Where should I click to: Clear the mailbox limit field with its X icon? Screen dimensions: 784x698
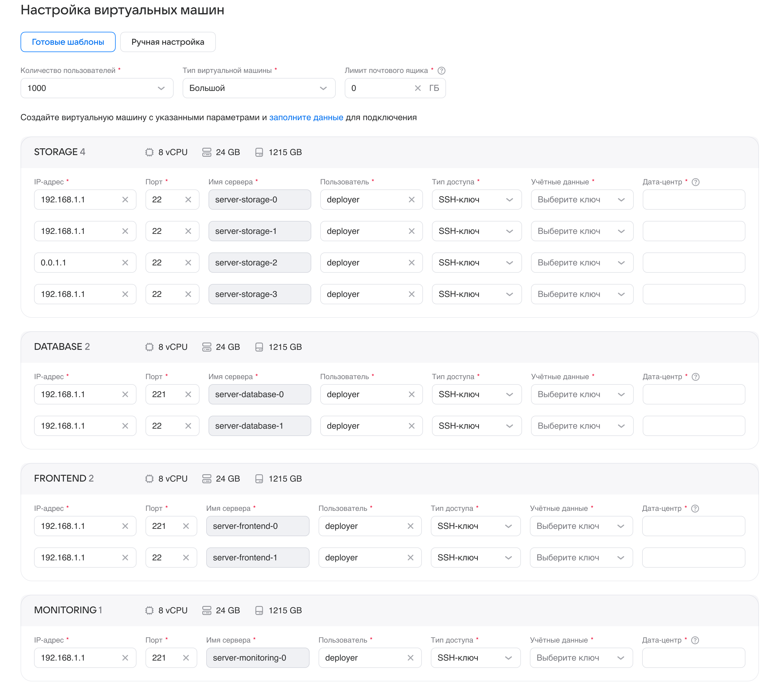pyautogui.click(x=418, y=88)
